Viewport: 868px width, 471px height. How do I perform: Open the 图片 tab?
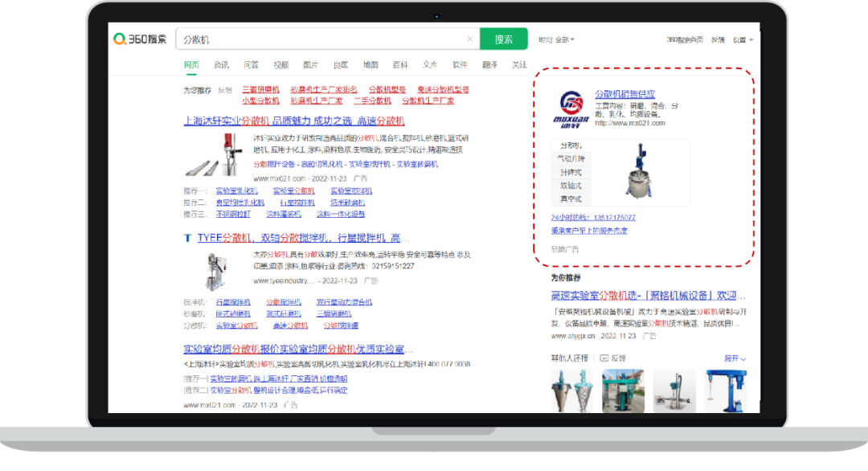tap(310, 65)
